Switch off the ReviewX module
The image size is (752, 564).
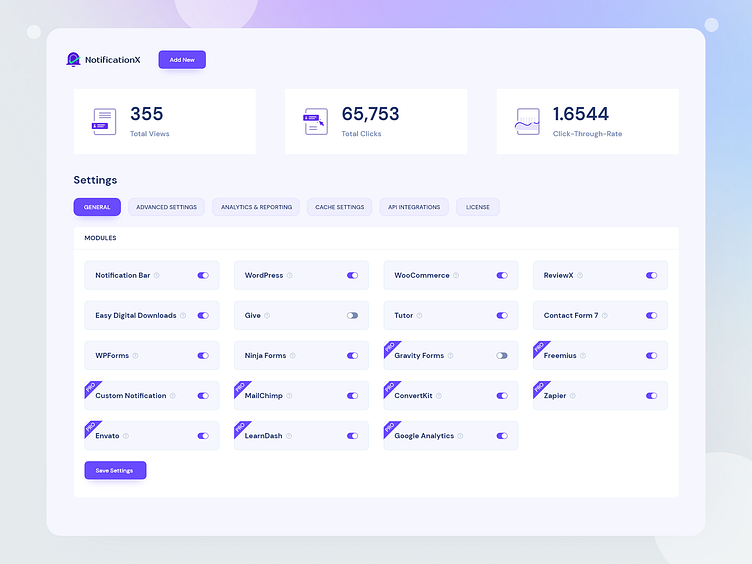[x=651, y=275]
